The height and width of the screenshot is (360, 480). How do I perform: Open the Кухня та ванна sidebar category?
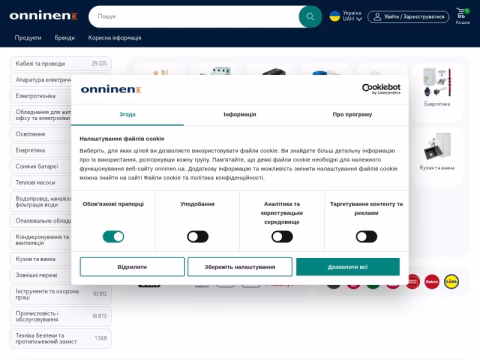coord(40,259)
